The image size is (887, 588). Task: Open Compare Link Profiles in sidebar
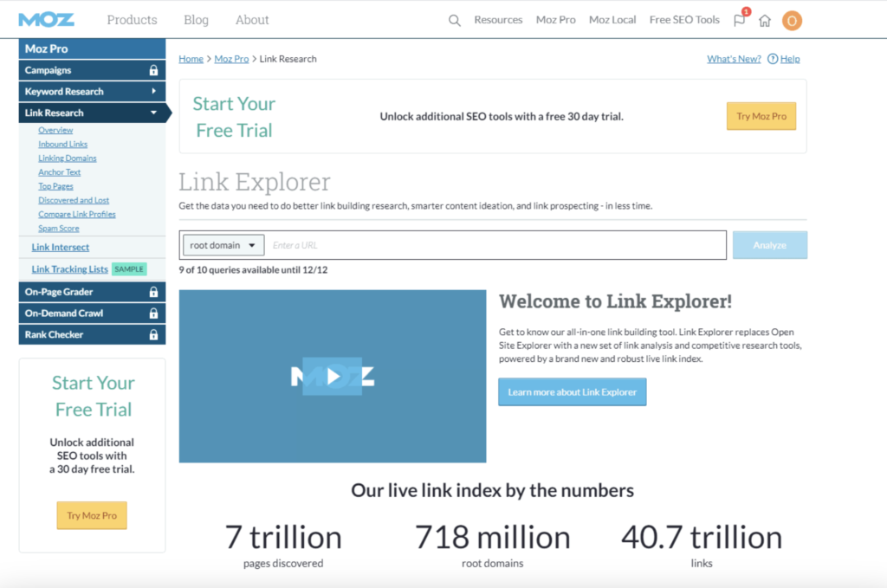(x=77, y=214)
